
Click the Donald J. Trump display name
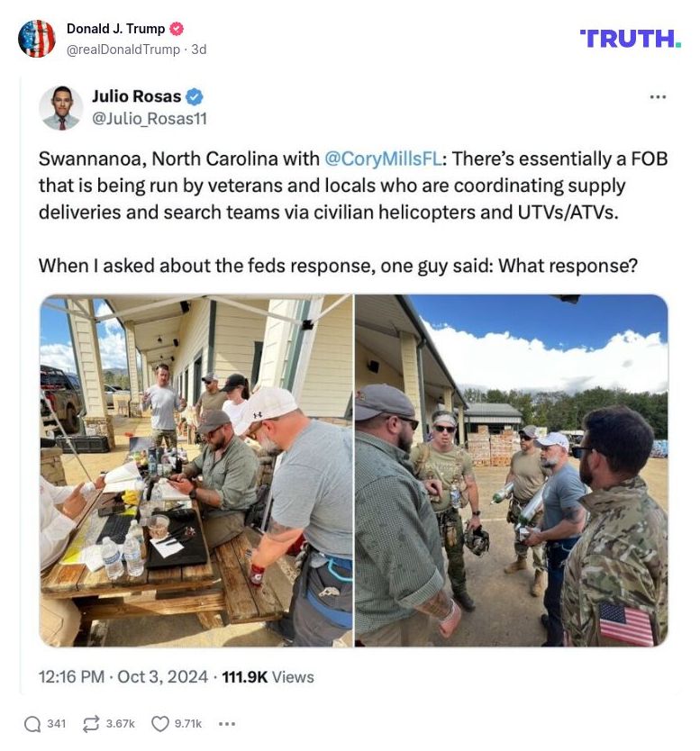pos(115,29)
